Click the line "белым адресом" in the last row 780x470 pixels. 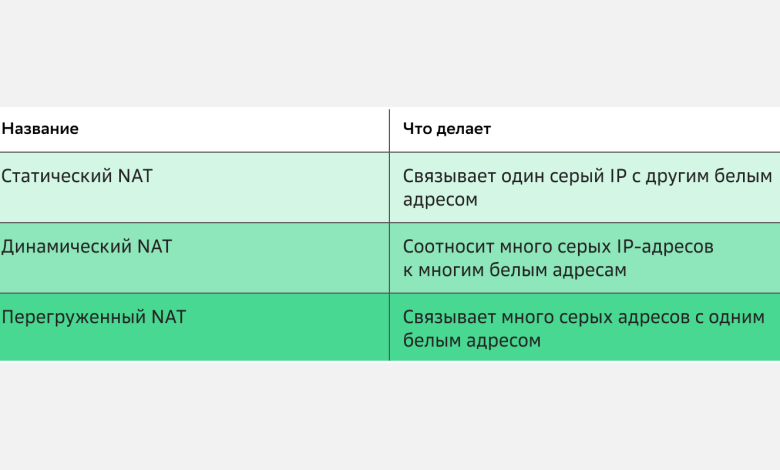(472, 341)
